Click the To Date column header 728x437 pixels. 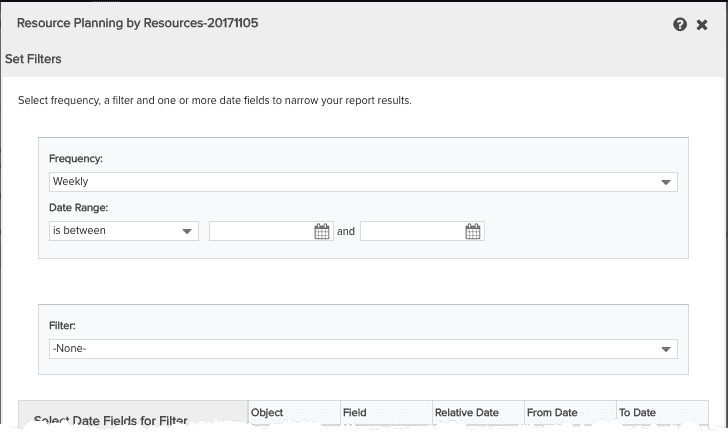(637, 412)
